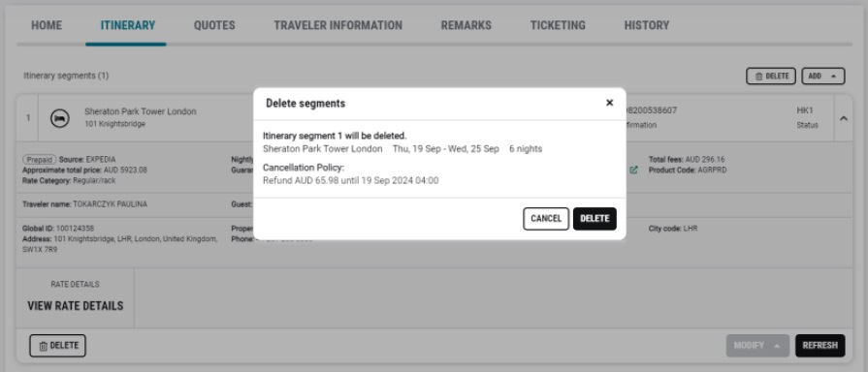Confirm deletion with the black DELETE button
Image resolution: width=868 pixels, height=372 pixels.
coord(595,219)
